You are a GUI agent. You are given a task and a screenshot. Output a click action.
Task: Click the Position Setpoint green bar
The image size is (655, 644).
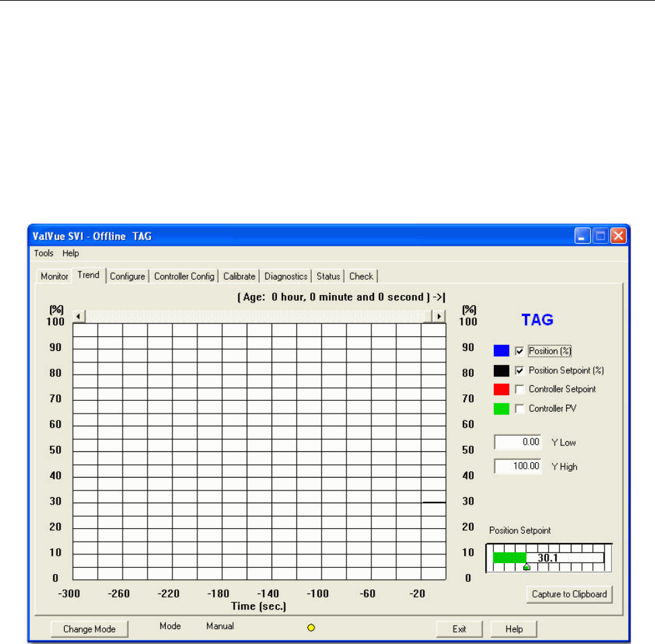(509, 558)
